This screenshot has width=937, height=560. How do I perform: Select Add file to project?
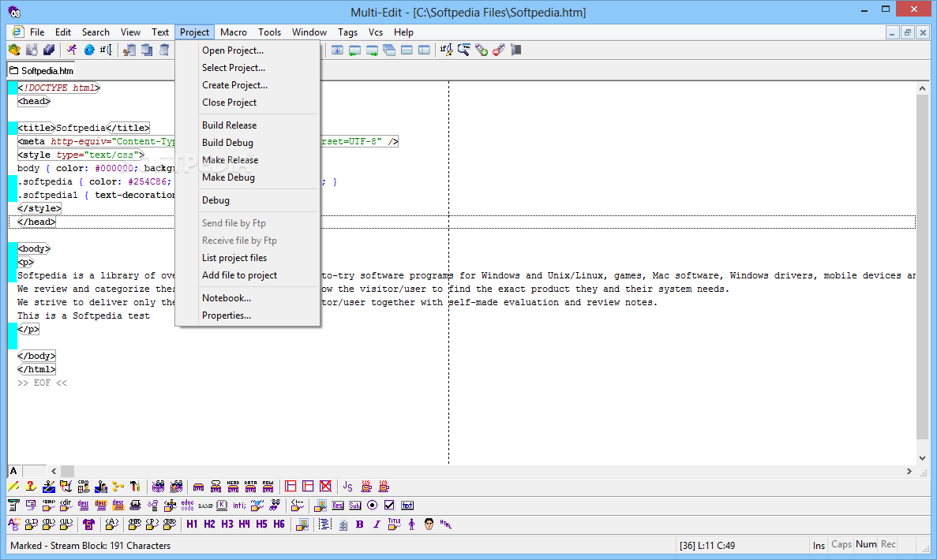click(240, 274)
